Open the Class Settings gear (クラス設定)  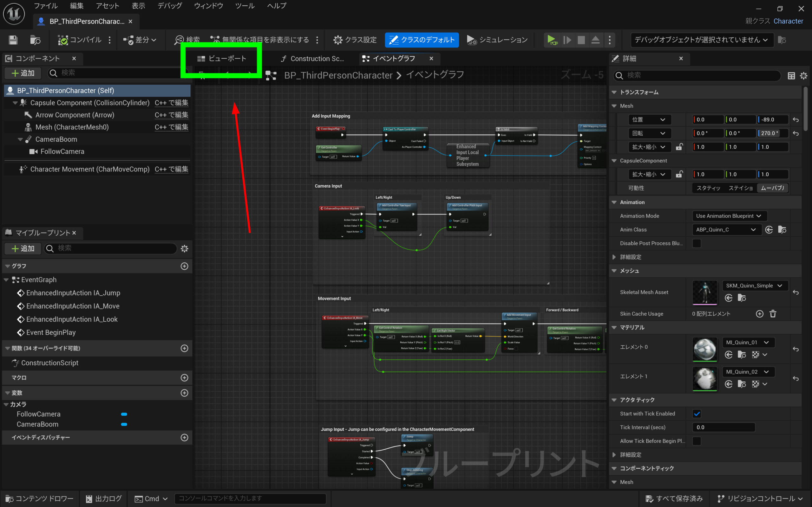(355, 40)
